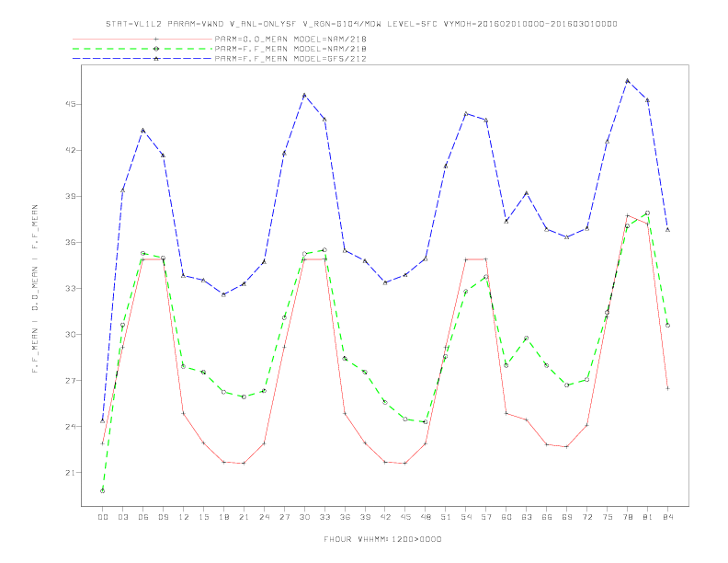The width and height of the screenshot is (728, 563).
Task: Click the chart title line starting STAT=VL1L2
Action: coord(361,24)
